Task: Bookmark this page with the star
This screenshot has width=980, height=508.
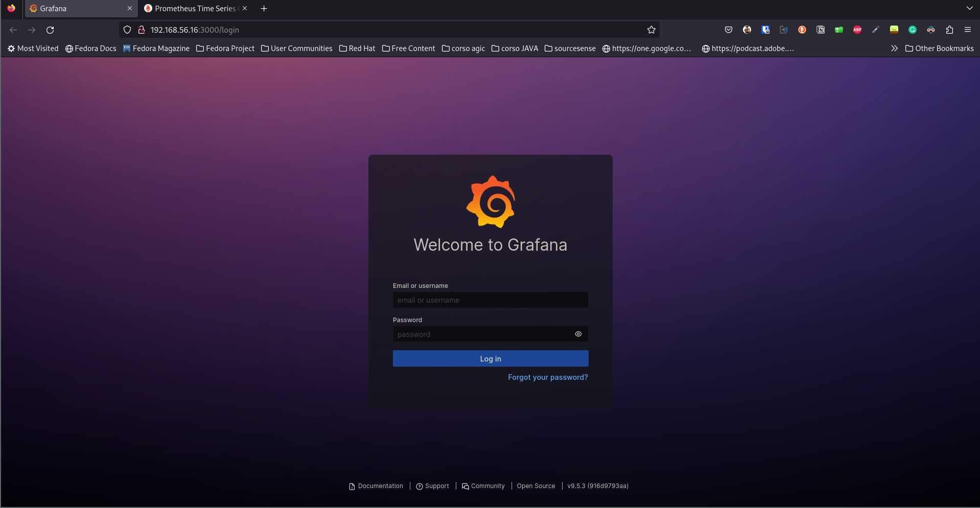Action: [651, 30]
